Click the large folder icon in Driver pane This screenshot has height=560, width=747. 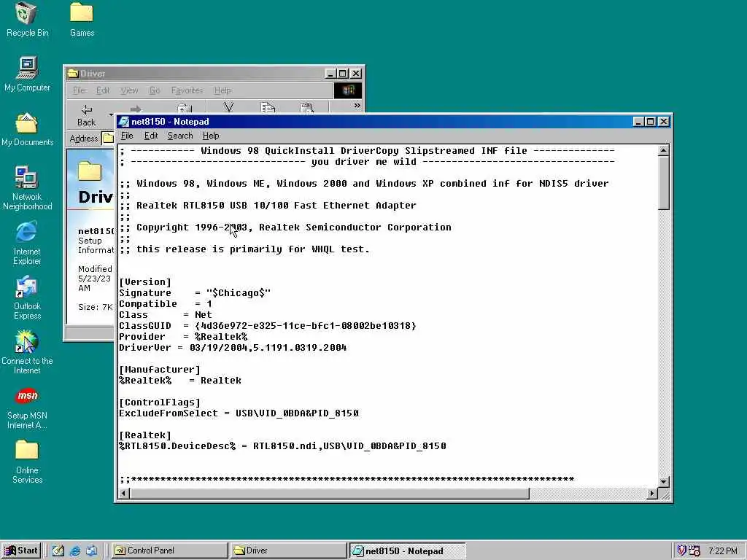click(90, 171)
